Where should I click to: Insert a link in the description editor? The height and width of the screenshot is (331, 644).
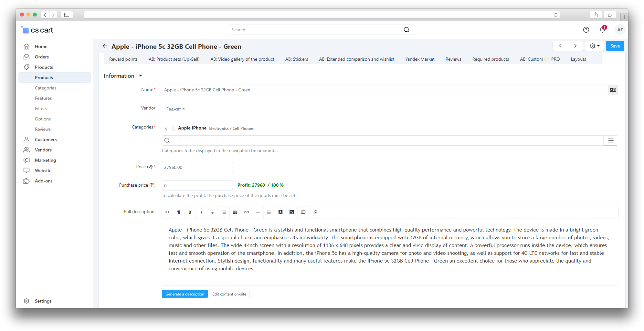pos(247,212)
